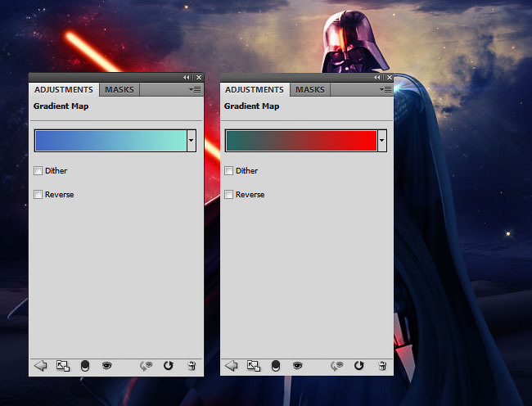Click return-to-list arrow in left Adjustments panel
532x406 pixels.
[x=41, y=366]
